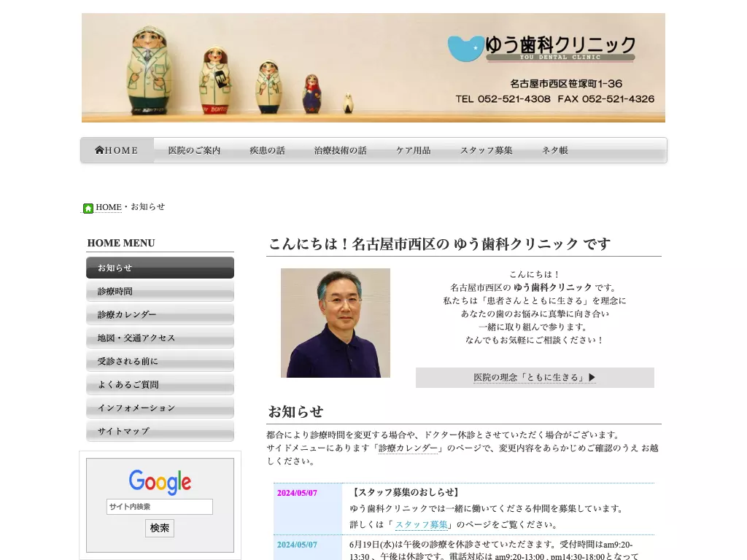Click TEL 052-521-4308 in header

(x=503, y=99)
